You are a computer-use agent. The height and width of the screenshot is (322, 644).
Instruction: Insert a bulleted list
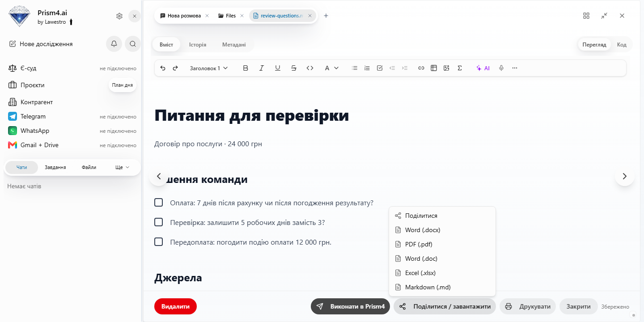pos(355,68)
